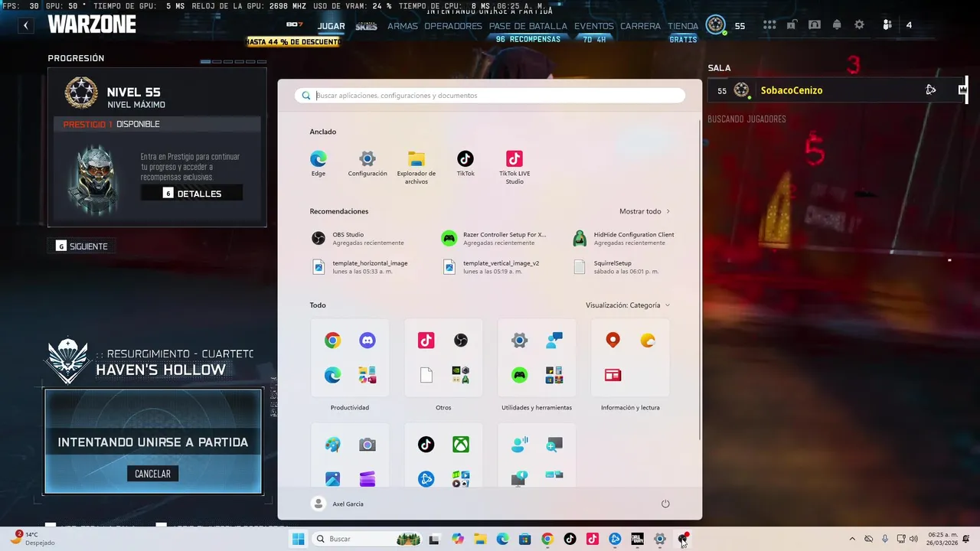Image resolution: width=980 pixels, height=551 pixels.
Task: Expand the Visualización: Categoría dropdown
Action: pos(628,305)
